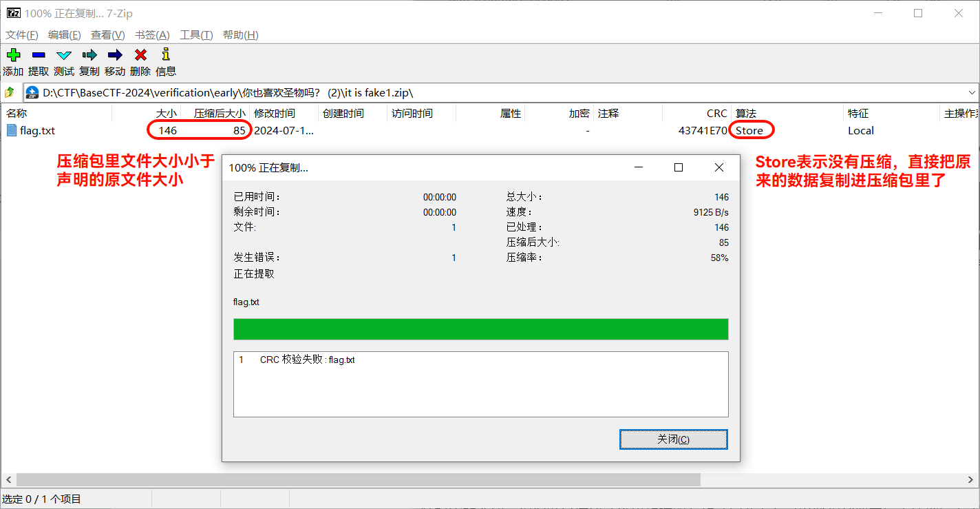Screen dimensions: 980x509
Task: Expand the address bar path dropdown
Action: click(972, 92)
